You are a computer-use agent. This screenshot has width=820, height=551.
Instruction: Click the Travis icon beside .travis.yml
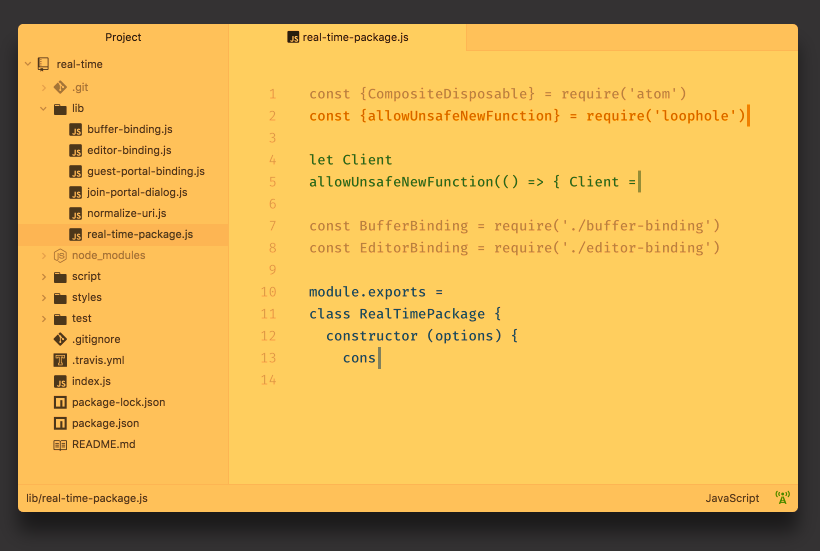tap(60, 360)
